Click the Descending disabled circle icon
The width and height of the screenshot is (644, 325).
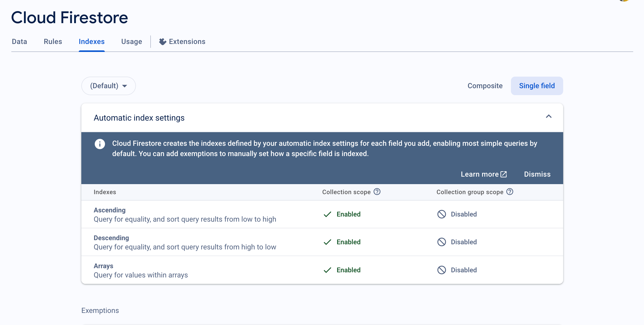click(x=442, y=242)
